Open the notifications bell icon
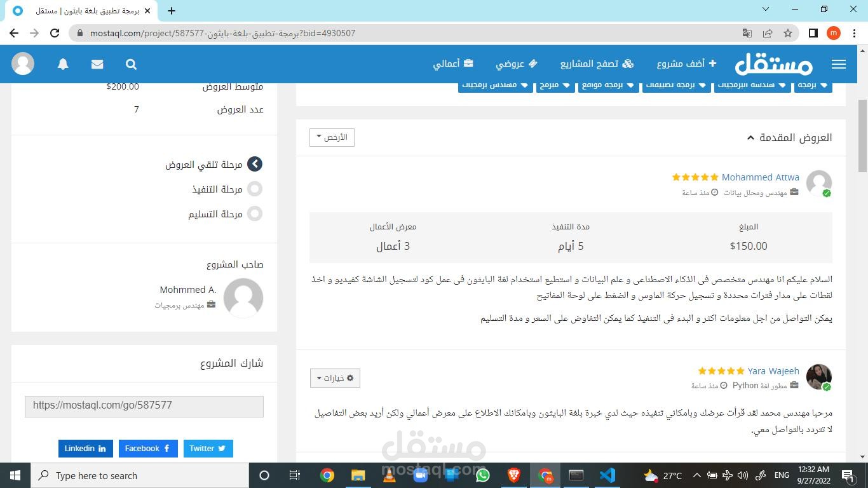This screenshot has height=488, width=868. pos(63,64)
